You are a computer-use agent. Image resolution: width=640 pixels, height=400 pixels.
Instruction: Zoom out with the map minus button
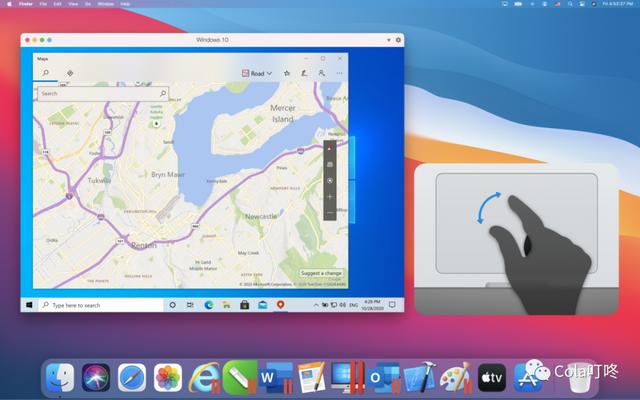point(330,213)
